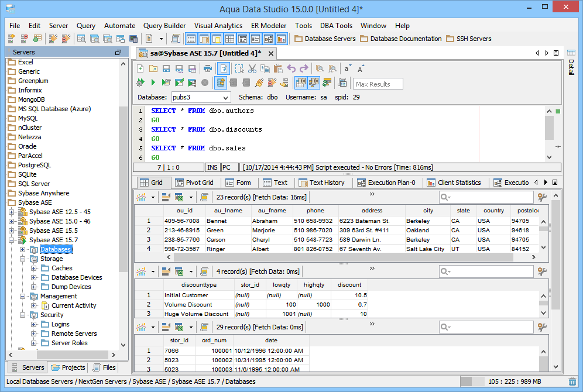This screenshot has height=392, width=583.
Task: Open the Query Builder menu
Action: [164, 26]
